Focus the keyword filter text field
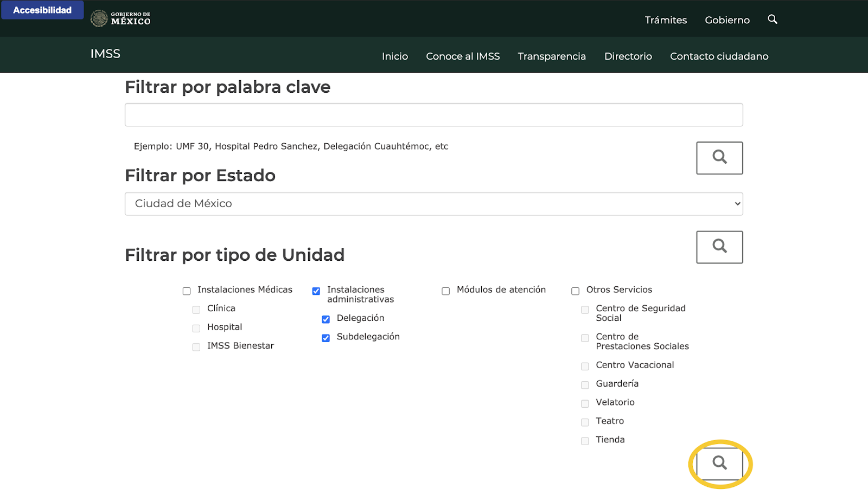 (x=433, y=115)
